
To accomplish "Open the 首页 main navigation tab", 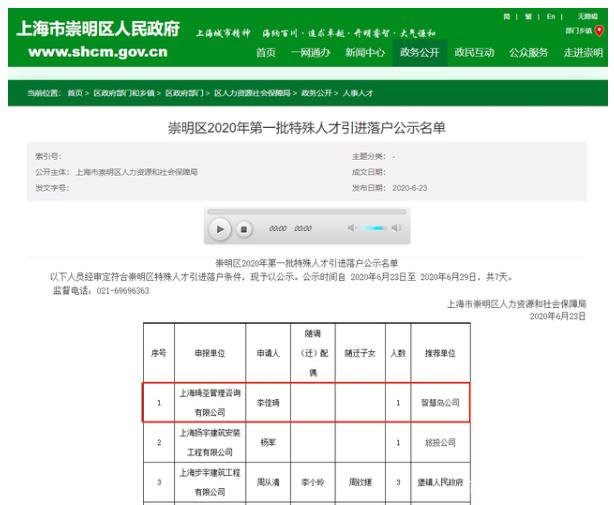I will click(266, 52).
